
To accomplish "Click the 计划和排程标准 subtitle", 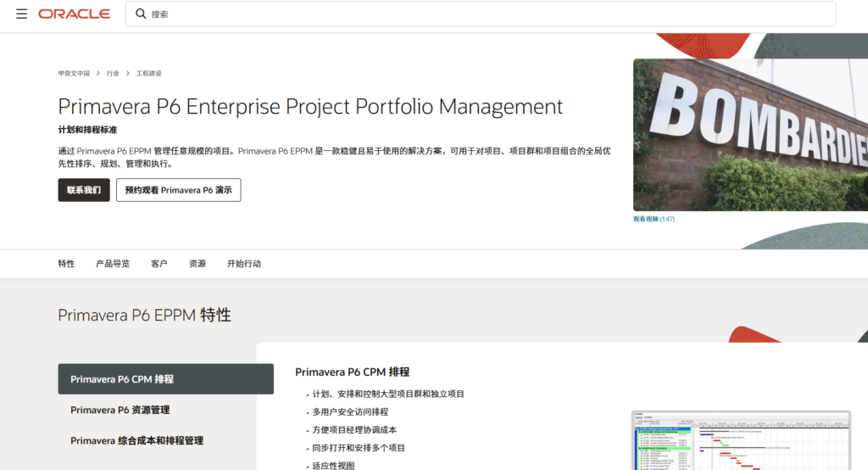I will pyautogui.click(x=87, y=130).
